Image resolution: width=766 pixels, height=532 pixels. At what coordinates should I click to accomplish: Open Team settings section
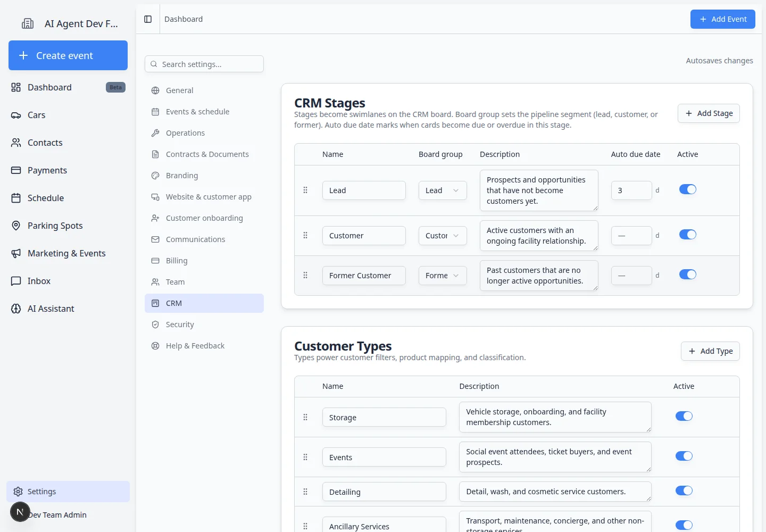point(204,282)
